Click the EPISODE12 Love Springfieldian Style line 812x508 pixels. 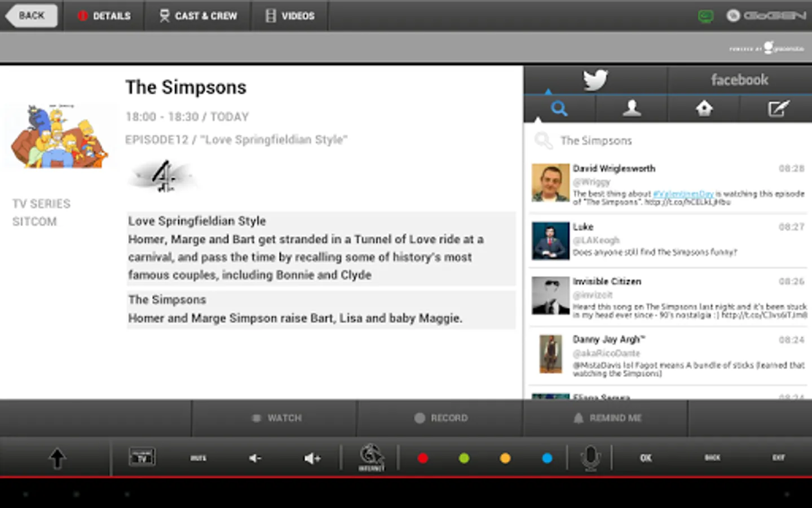[236, 139]
